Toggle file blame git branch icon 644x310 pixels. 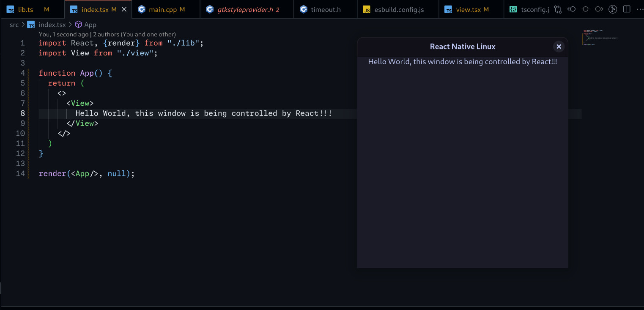[613, 9]
